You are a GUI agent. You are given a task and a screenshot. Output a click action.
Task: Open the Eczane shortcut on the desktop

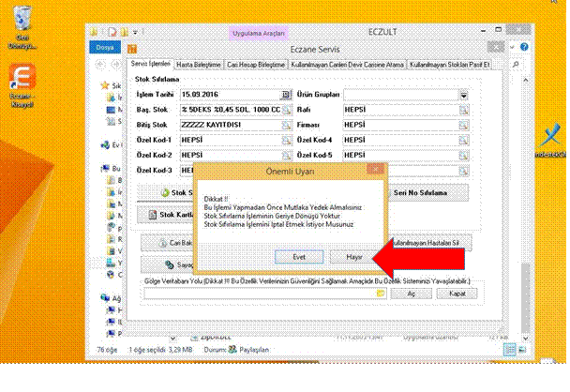[21, 77]
